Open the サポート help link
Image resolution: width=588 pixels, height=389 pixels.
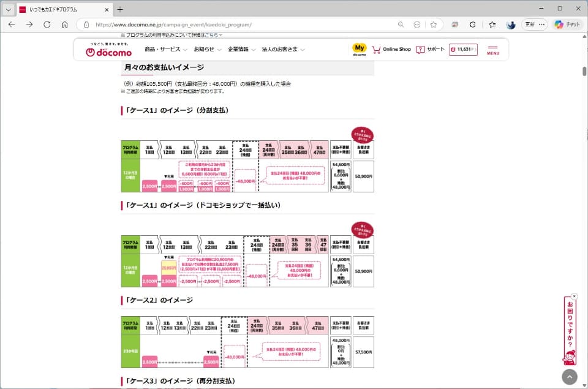click(x=430, y=49)
